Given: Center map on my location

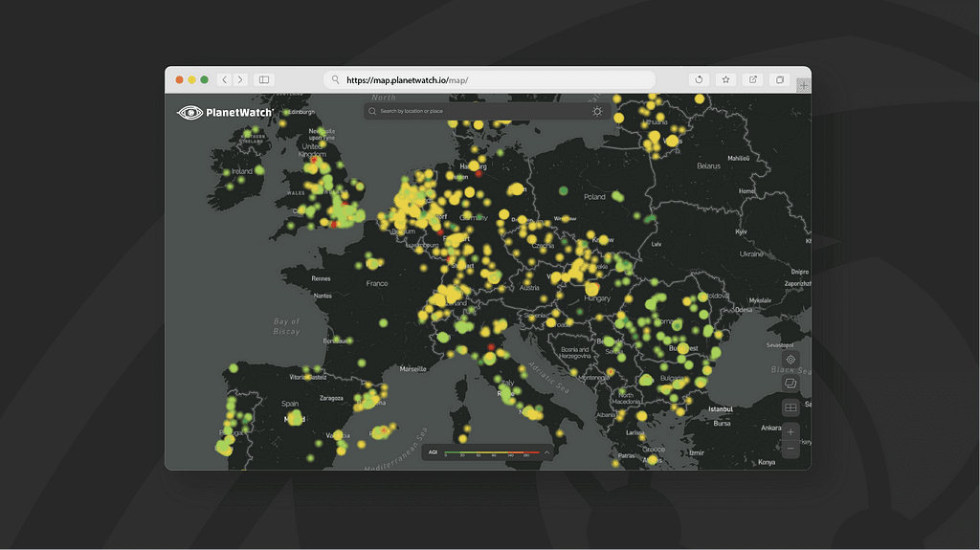Looking at the screenshot, I should pos(791,360).
